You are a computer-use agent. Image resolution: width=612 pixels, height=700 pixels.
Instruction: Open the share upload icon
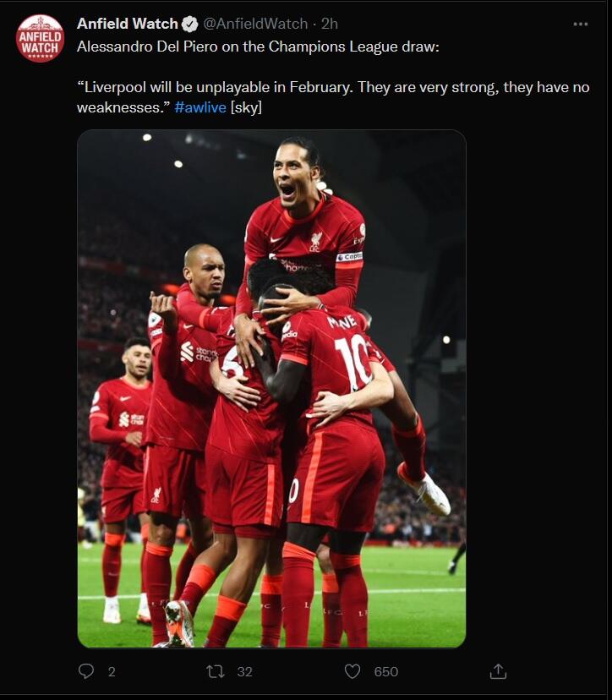498,671
